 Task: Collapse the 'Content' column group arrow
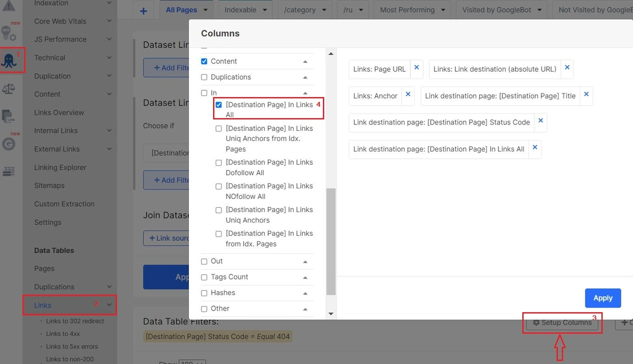pyautogui.click(x=305, y=62)
